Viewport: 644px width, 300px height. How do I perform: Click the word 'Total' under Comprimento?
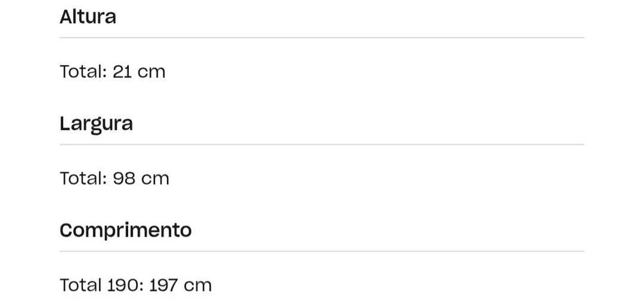[x=80, y=285]
